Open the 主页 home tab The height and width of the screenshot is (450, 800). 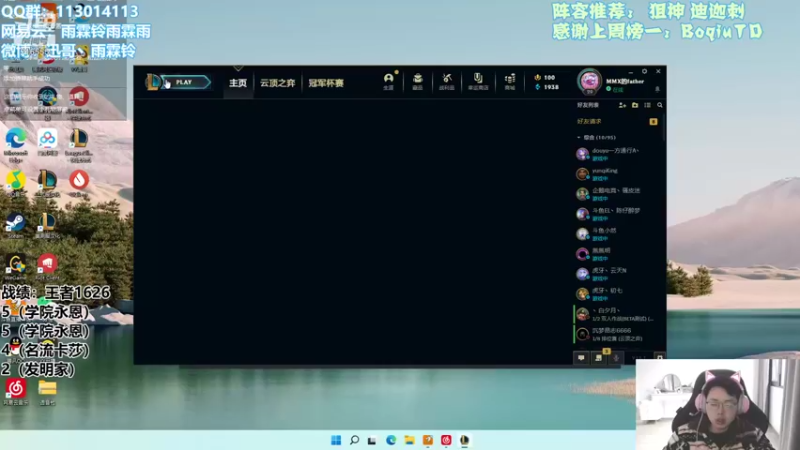238,83
